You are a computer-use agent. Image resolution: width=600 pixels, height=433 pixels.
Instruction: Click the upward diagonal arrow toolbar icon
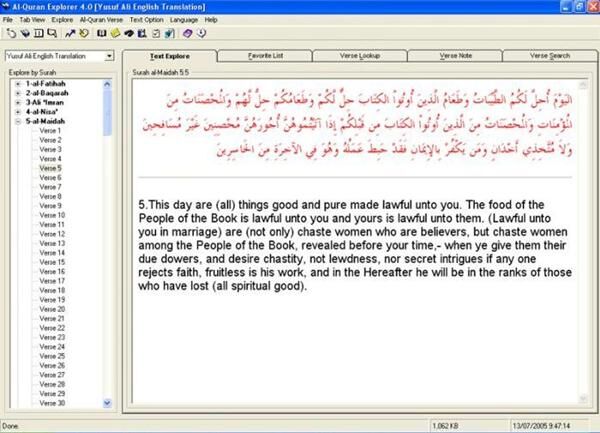click(x=70, y=34)
